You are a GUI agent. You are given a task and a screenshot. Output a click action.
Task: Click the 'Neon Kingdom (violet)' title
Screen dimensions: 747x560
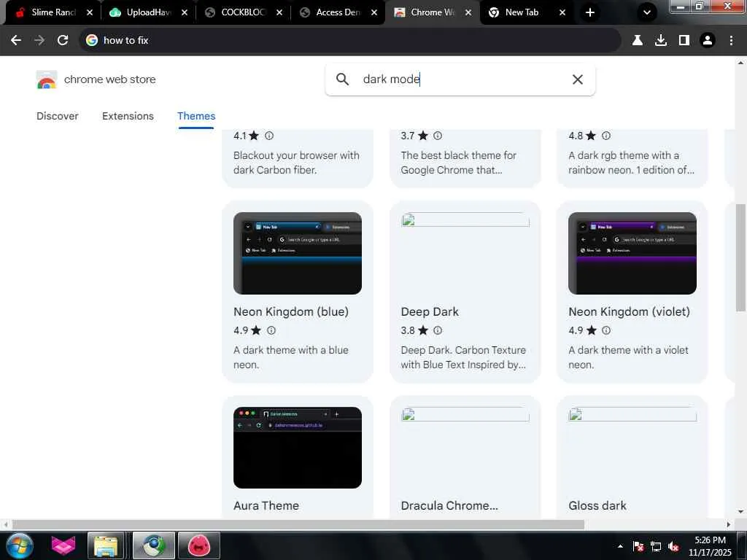(629, 312)
